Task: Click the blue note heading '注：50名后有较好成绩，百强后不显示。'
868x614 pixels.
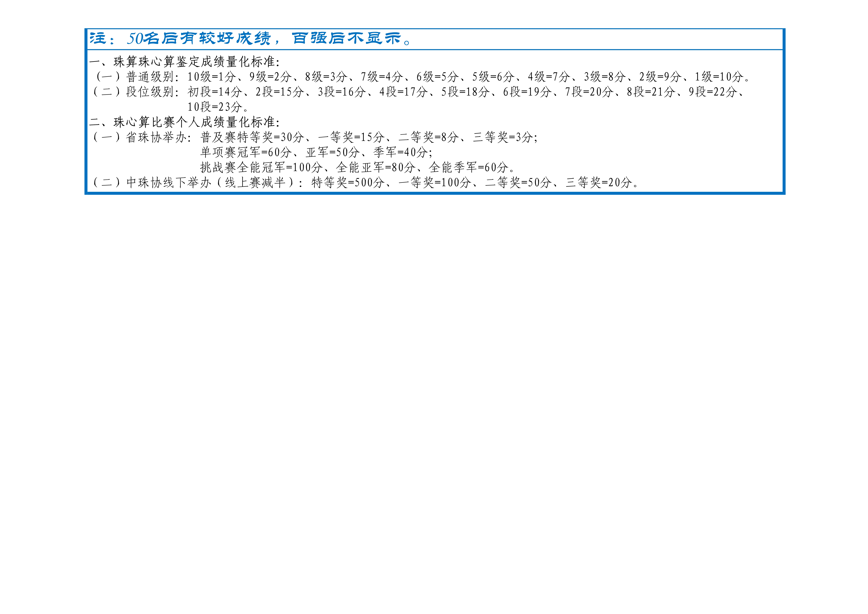Action: pyautogui.click(x=250, y=39)
